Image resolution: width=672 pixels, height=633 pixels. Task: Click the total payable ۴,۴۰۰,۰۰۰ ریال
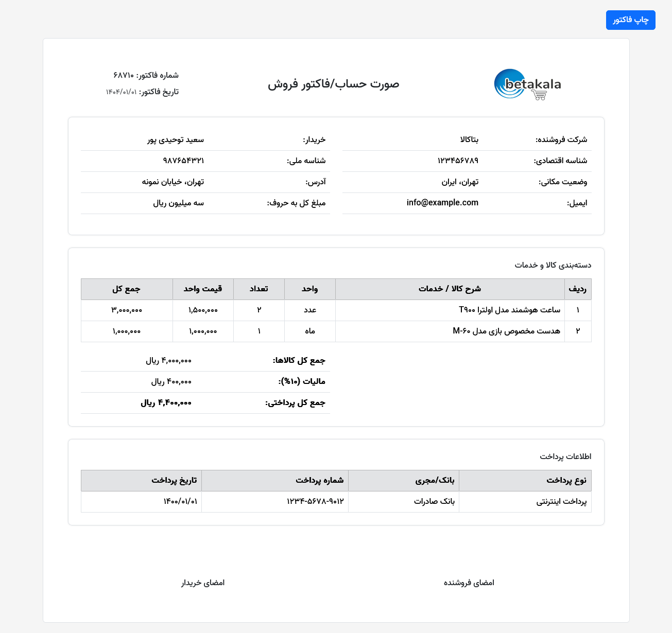pyautogui.click(x=166, y=402)
